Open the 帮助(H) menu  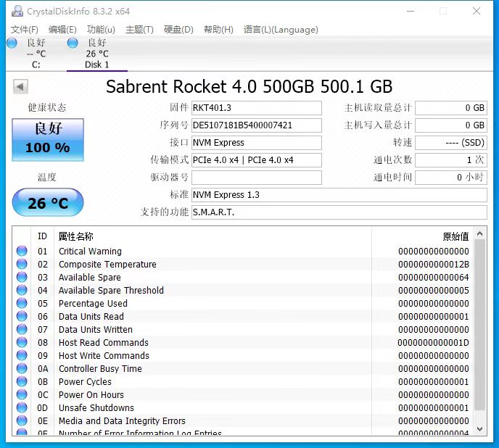click(218, 30)
